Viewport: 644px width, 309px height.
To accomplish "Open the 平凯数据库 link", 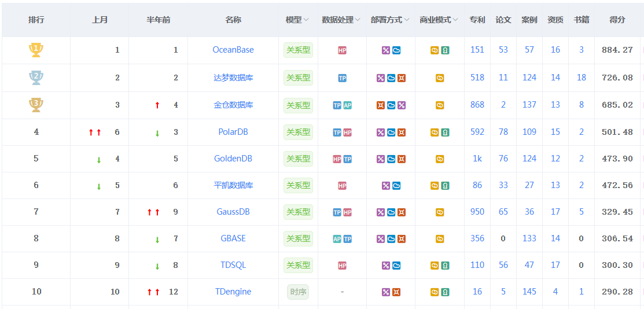I will [x=233, y=185].
